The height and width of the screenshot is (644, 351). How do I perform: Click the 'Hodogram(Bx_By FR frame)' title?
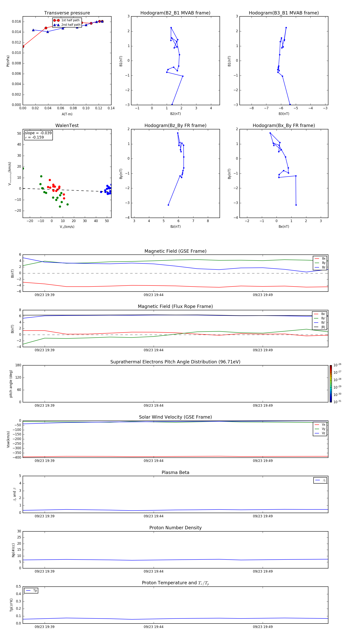[x=284, y=125]
